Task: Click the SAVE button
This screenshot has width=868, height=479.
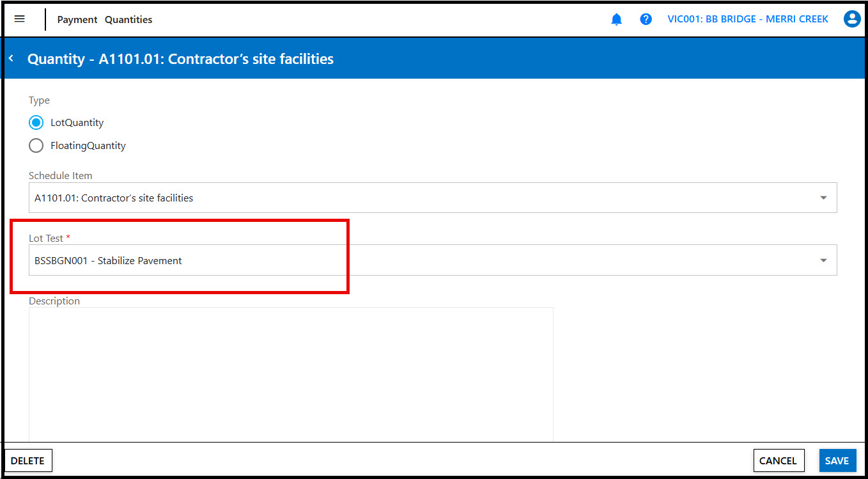Action: pyautogui.click(x=837, y=460)
